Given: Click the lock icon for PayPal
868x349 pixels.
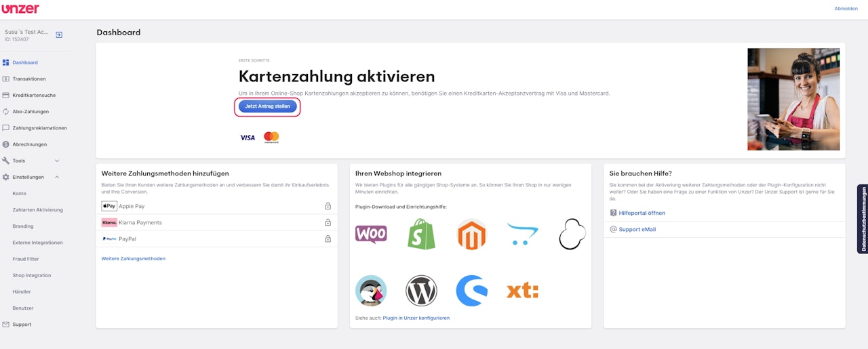Looking at the screenshot, I should click(x=328, y=239).
